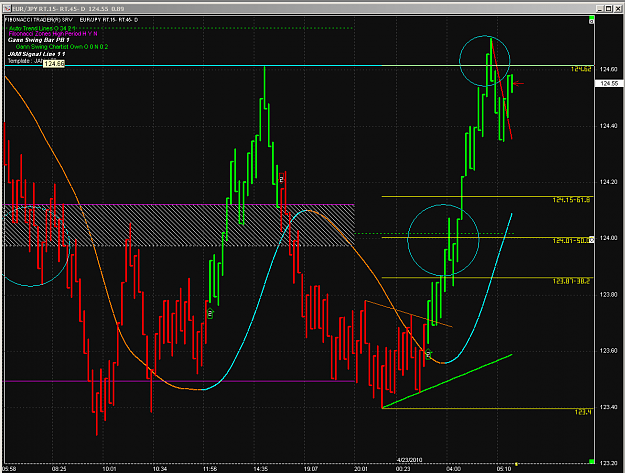Screen dimensions: 625x473
Task: Click the yellow 124.62 level label
Action: pos(581,69)
